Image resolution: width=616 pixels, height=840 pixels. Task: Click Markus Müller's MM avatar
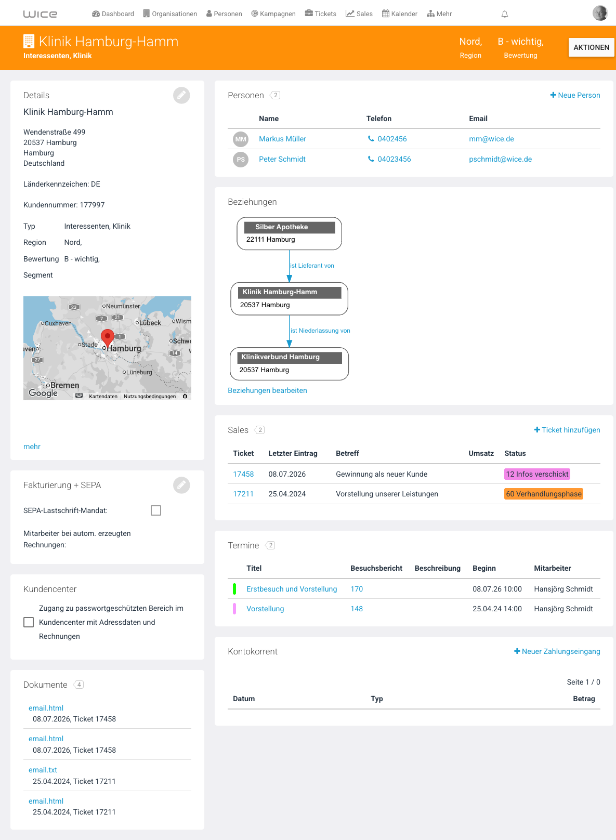(241, 139)
